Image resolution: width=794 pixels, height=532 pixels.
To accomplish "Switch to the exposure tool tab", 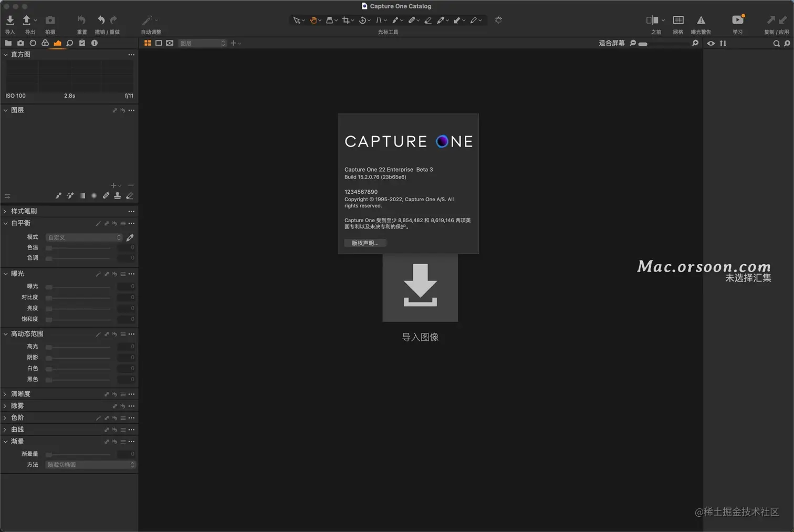I will 57,43.
